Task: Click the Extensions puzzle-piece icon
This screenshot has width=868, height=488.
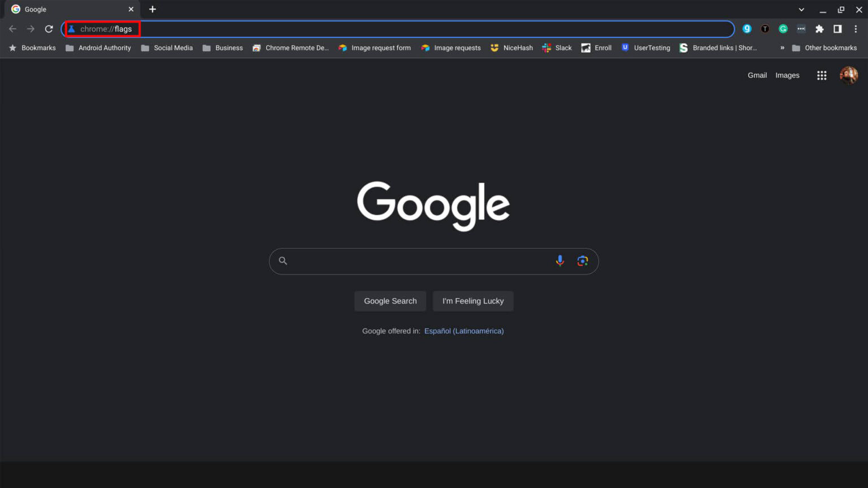Action: (819, 28)
